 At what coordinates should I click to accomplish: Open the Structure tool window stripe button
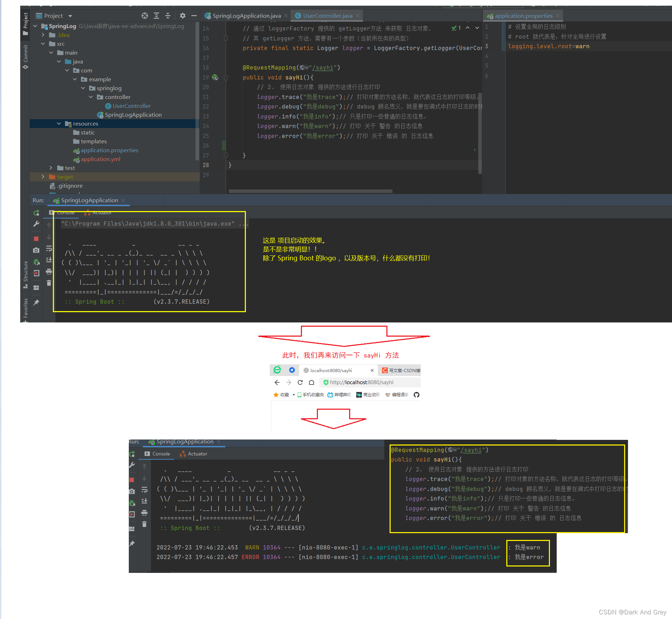tap(25, 274)
